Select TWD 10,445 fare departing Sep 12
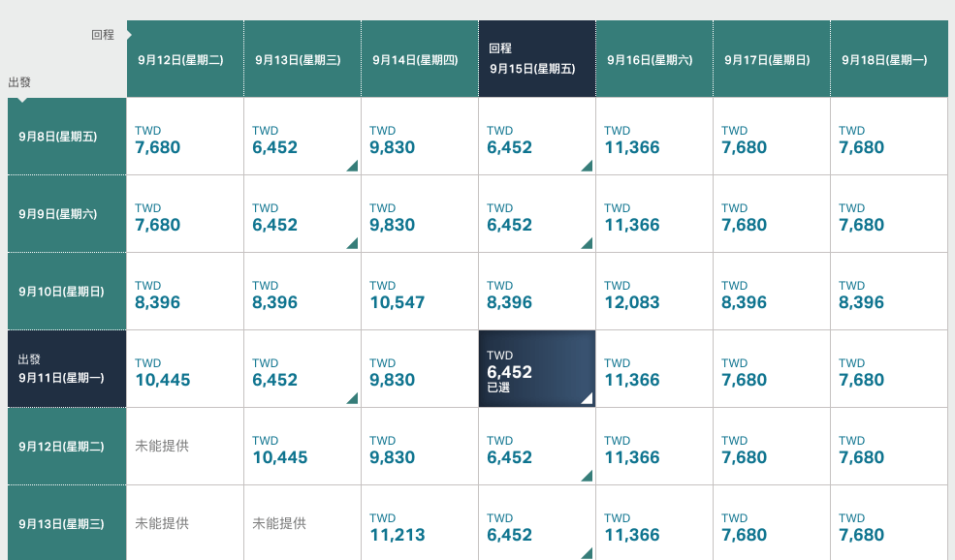 point(302,447)
